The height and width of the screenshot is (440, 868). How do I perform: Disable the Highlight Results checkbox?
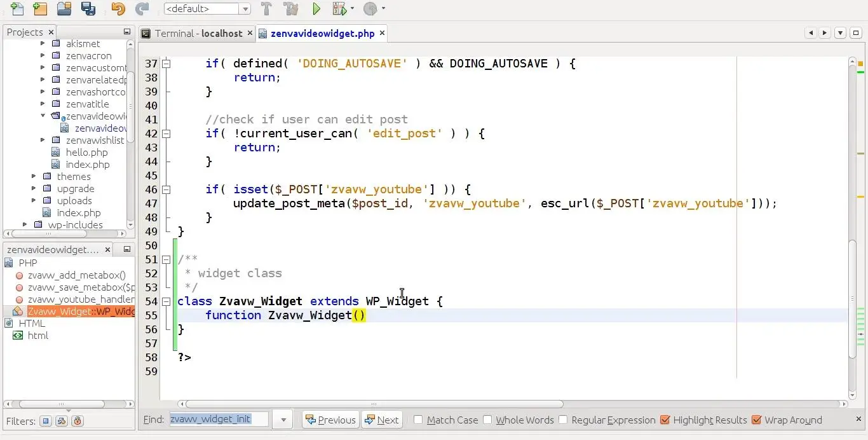[665, 420]
